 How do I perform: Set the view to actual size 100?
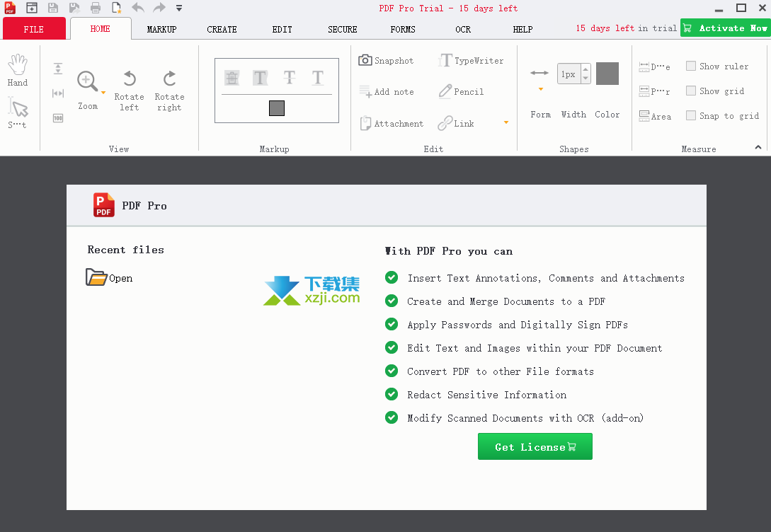tap(58, 118)
